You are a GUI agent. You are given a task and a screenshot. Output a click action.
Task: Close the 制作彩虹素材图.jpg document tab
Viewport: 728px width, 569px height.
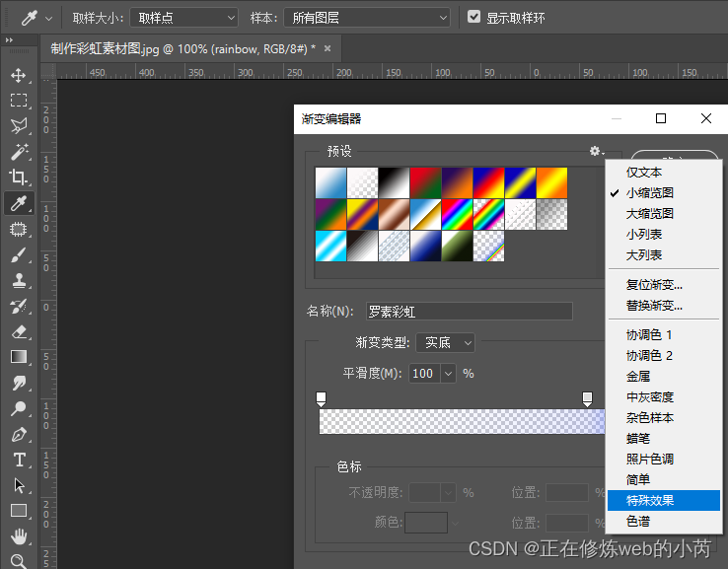click(x=328, y=48)
